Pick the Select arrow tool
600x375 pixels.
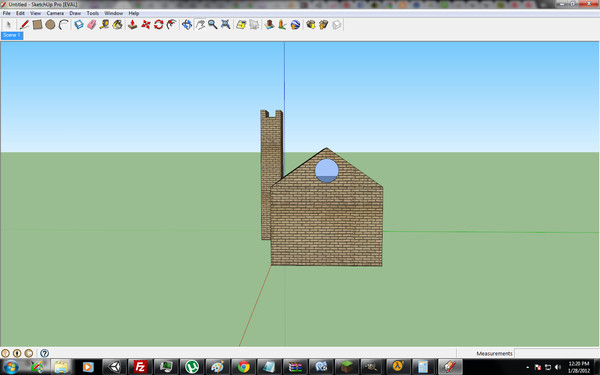click(x=9, y=25)
